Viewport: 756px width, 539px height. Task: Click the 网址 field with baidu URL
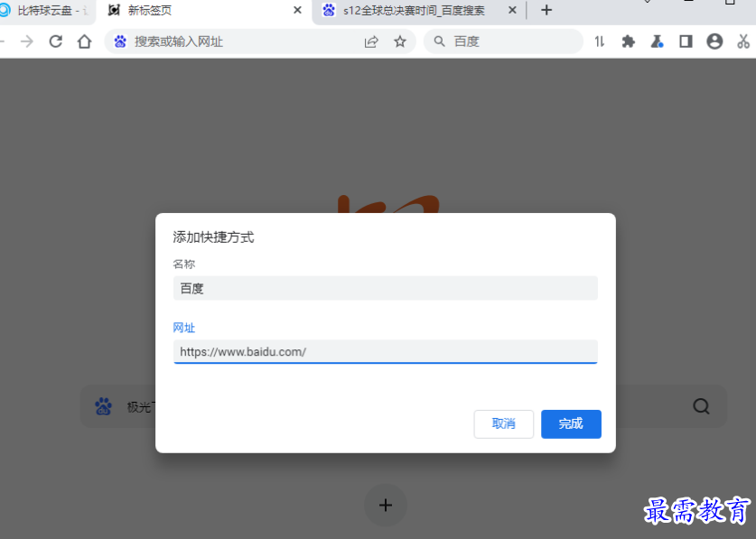(386, 351)
